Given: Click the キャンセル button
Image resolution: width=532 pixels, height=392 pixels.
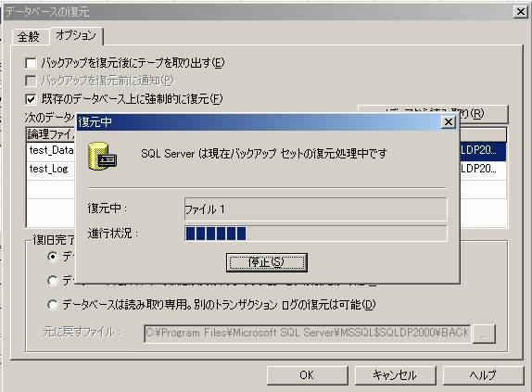Looking at the screenshot, I should pyautogui.click(x=395, y=375).
